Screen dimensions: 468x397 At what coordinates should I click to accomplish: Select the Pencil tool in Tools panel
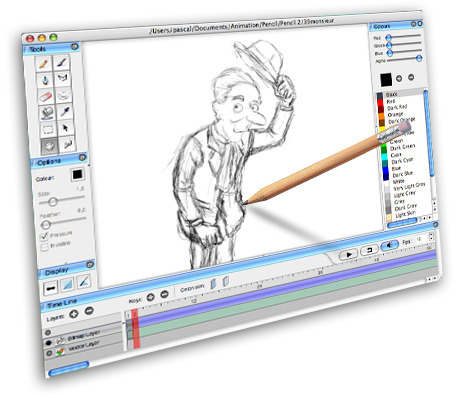(x=44, y=64)
